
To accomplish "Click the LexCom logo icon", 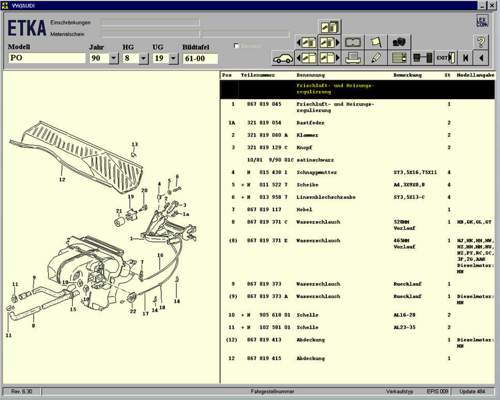I will coord(482,21).
